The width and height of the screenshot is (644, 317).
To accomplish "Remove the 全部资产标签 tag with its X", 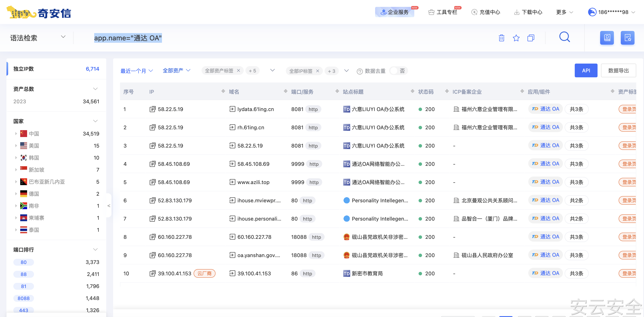I will pos(239,70).
